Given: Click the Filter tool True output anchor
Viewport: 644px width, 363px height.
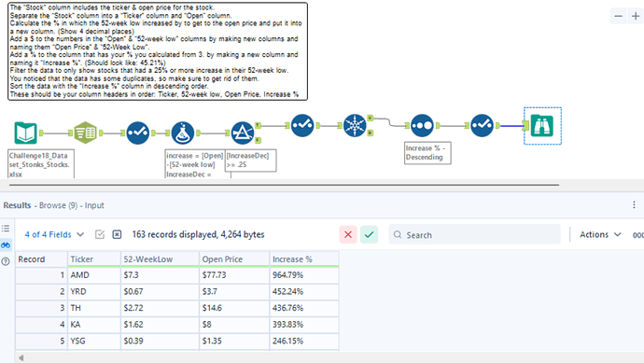Looking at the screenshot, I should [258, 125].
